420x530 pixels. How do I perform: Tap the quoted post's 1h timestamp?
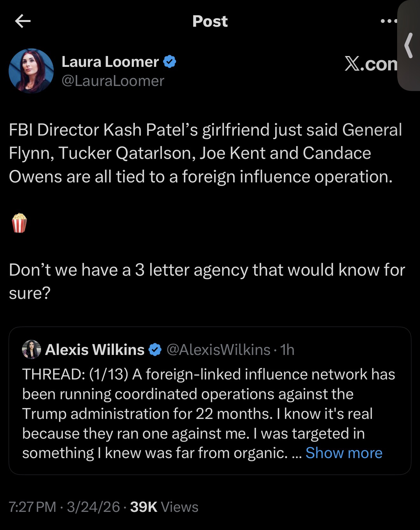(287, 350)
